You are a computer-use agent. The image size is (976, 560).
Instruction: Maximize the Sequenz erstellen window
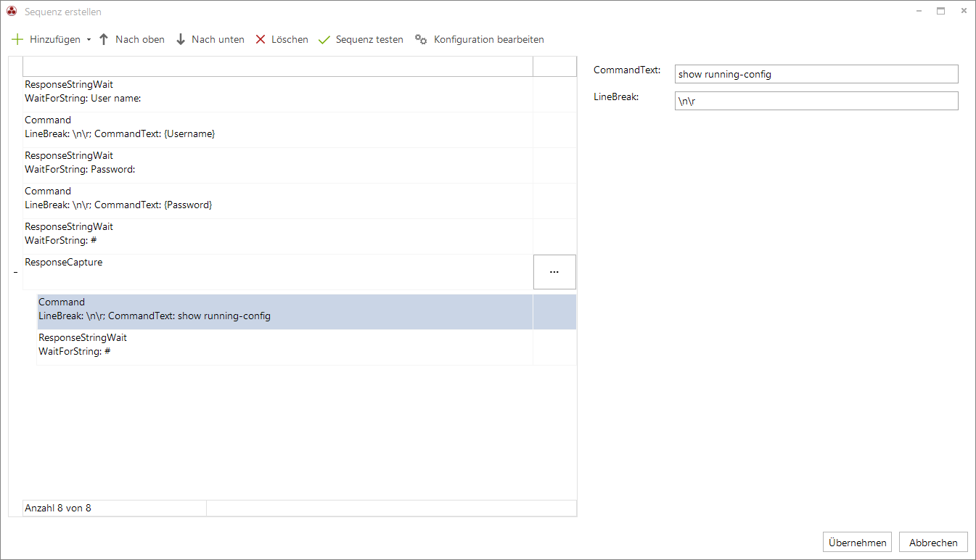[x=941, y=11]
